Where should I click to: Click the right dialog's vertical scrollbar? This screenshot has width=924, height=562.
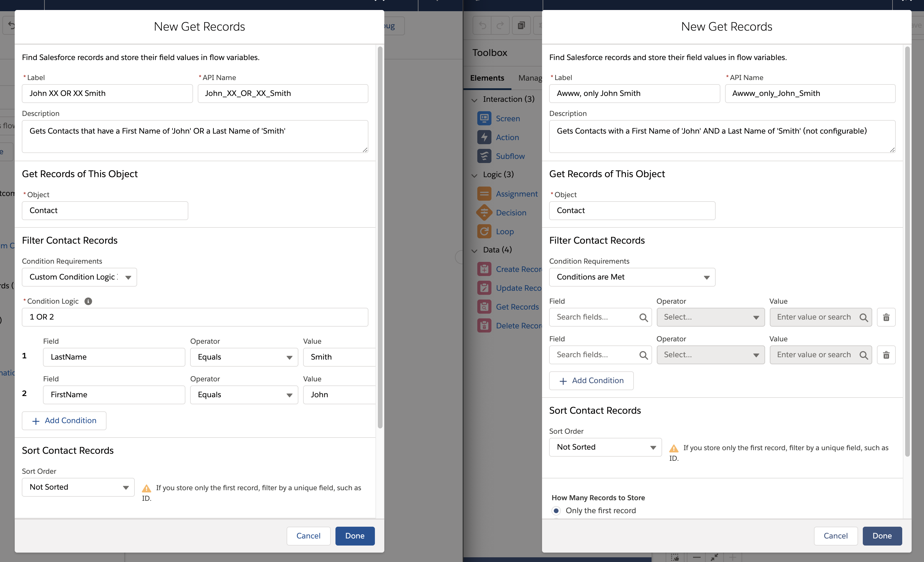[x=908, y=252]
